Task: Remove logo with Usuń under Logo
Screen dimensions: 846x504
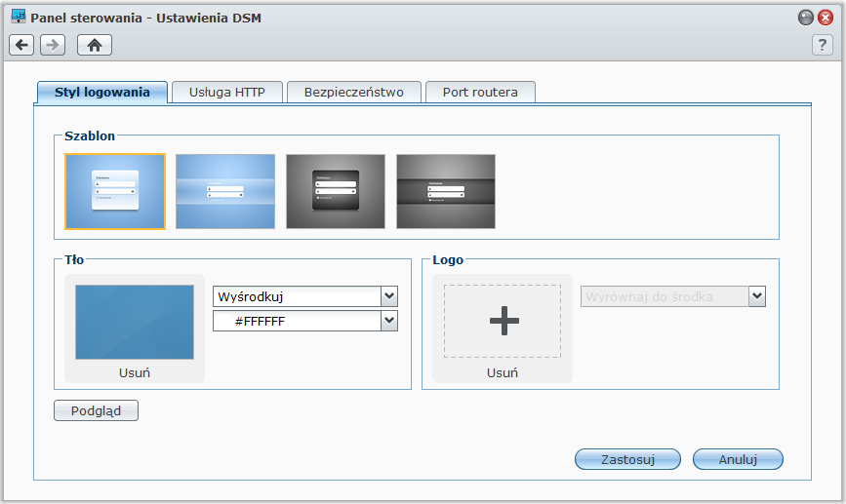Action: pos(503,373)
